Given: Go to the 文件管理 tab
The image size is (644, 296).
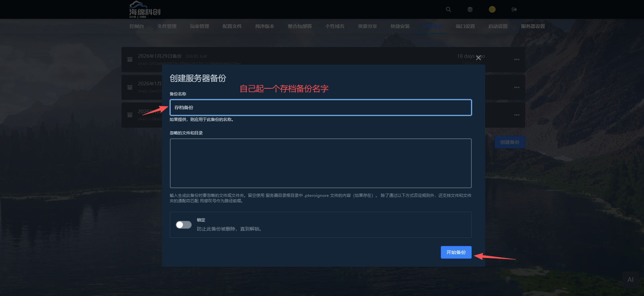Looking at the screenshot, I should click(x=167, y=26).
